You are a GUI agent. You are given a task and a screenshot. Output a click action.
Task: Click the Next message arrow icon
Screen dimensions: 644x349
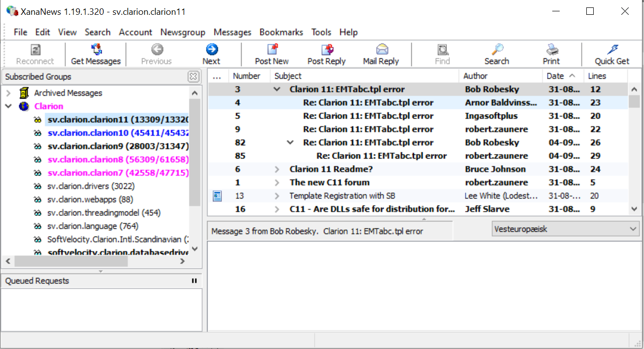coord(212,50)
